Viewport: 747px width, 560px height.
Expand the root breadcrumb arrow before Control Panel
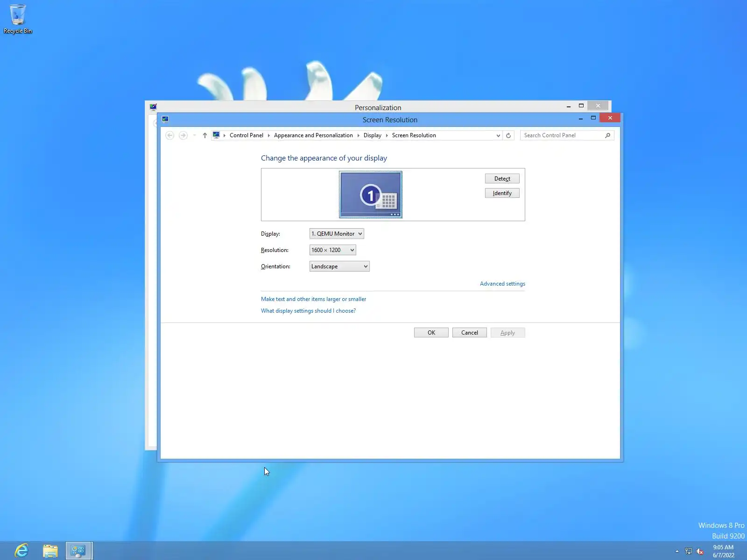pyautogui.click(x=225, y=135)
